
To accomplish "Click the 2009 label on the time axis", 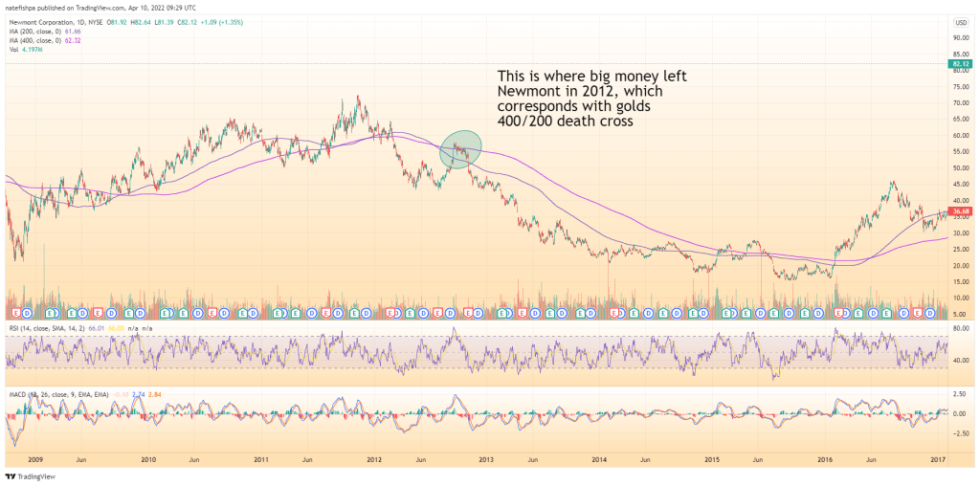I will 35,459.
